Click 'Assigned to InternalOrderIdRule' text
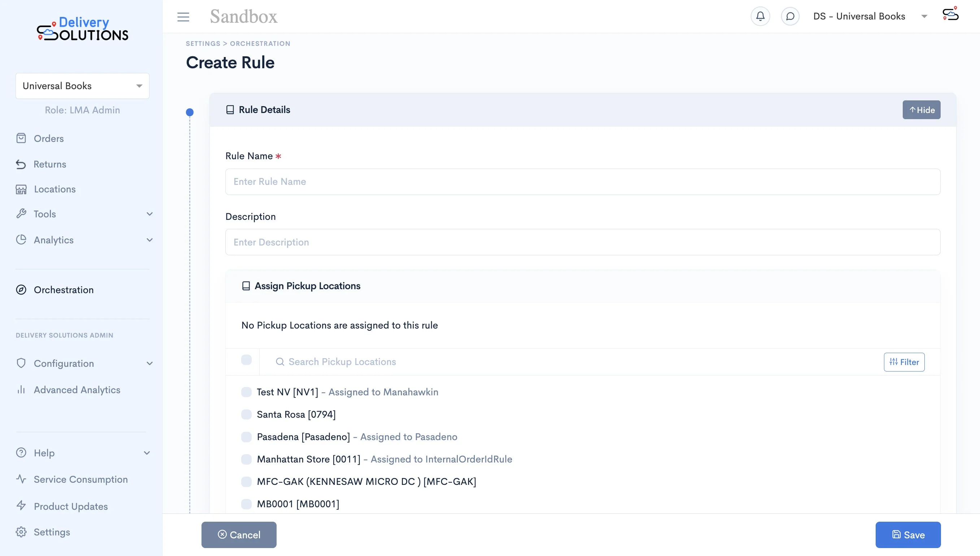Screen dimensions: 980x556 (442, 459)
